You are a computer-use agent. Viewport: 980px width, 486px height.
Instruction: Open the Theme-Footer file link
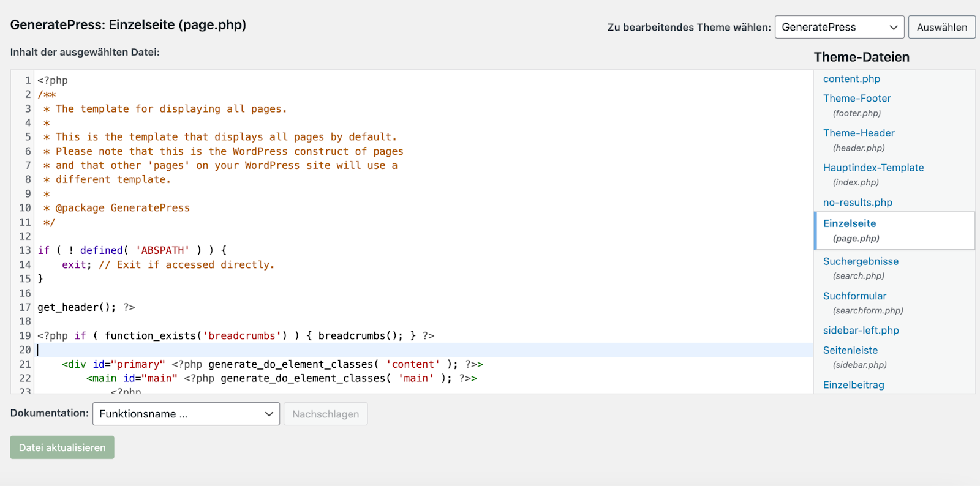857,99
